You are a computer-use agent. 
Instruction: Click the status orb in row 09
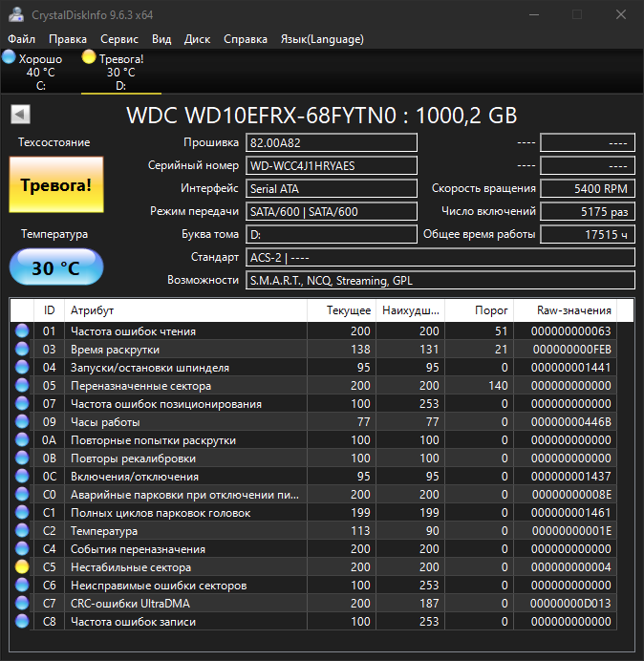click(22, 421)
